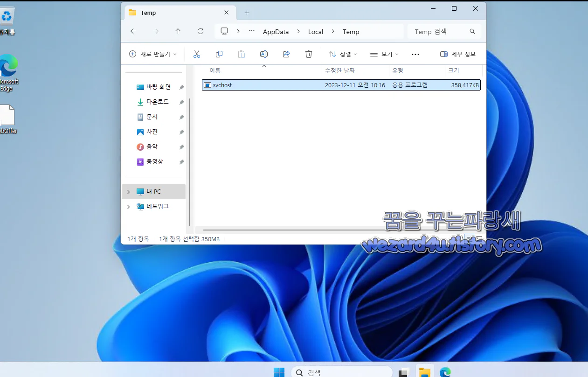Click the PC monitor icon in address bar
The image size is (588, 377).
224,31
